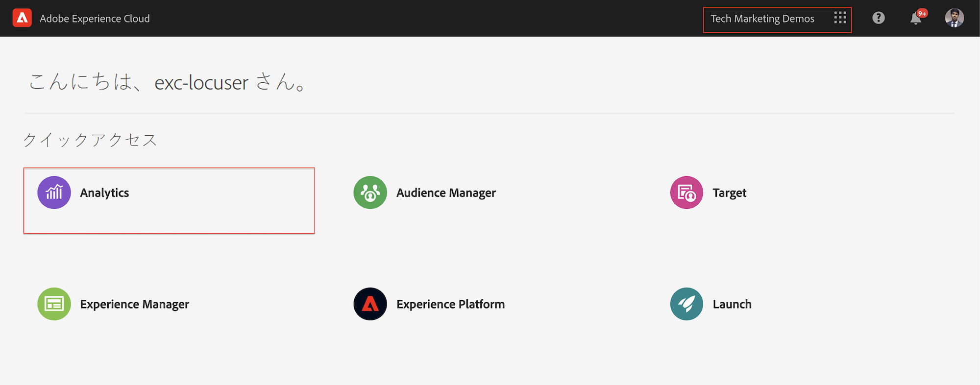Image resolution: width=980 pixels, height=385 pixels.
Task: Expand the Tech Marketing Demos organization switcher
Action: point(762,19)
